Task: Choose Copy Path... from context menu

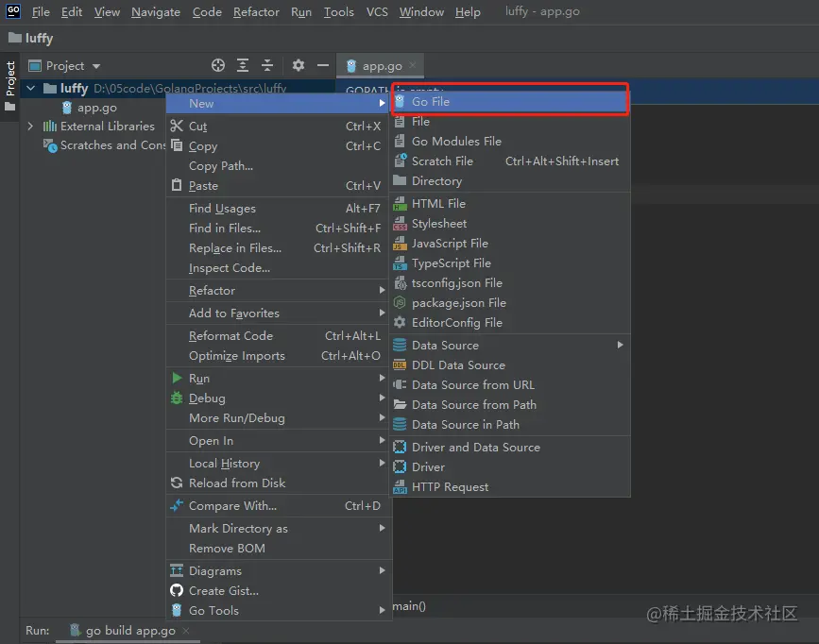Action: click(279, 165)
